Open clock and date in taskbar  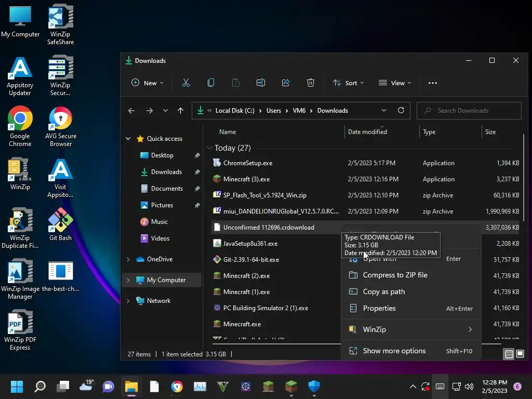click(x=495, y=387)
